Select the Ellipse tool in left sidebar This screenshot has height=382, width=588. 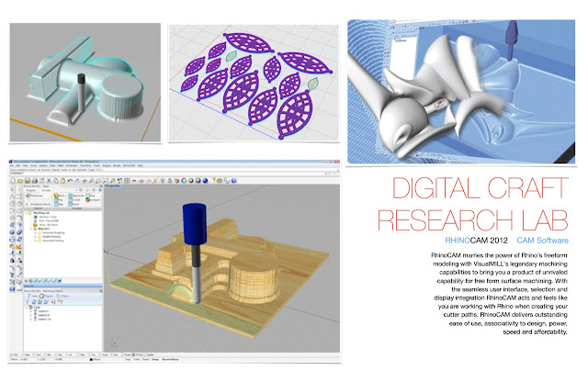(x=19, y=204)
